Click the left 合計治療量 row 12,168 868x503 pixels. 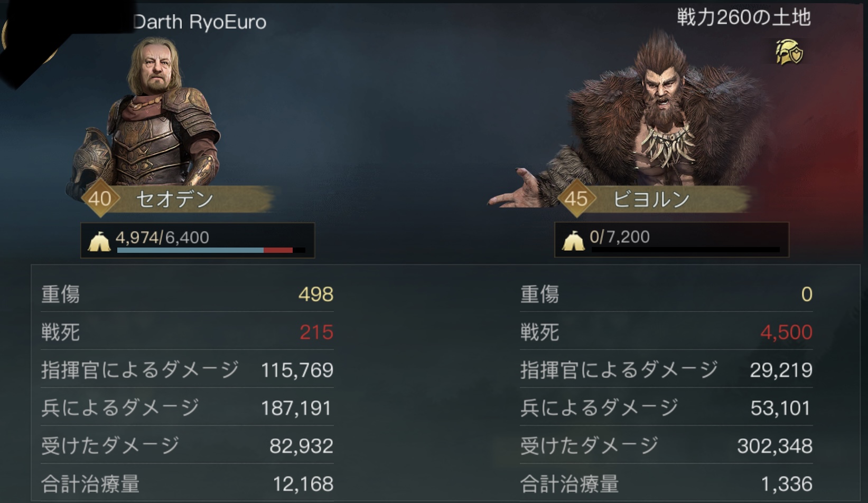point(187,484)
